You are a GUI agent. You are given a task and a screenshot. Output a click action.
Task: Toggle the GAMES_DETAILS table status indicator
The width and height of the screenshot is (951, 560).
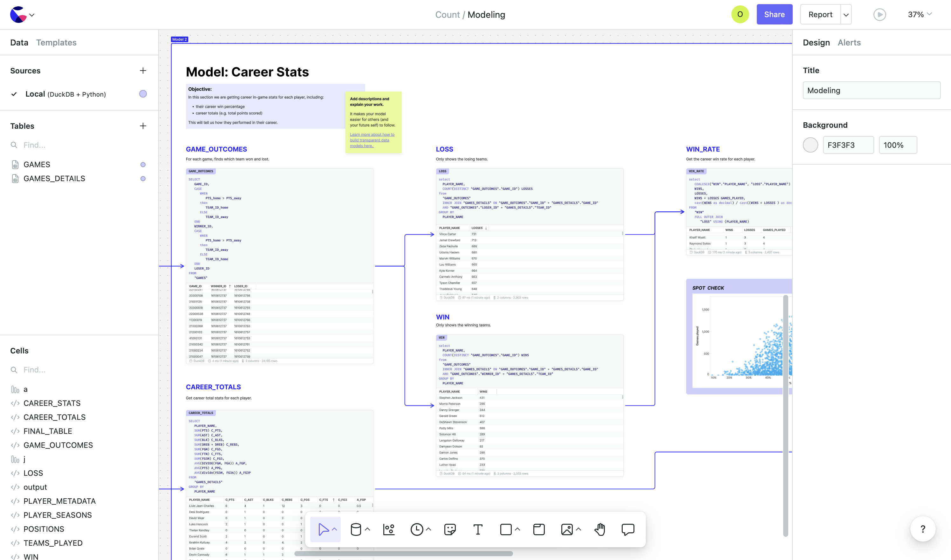(x=143, y=179)
